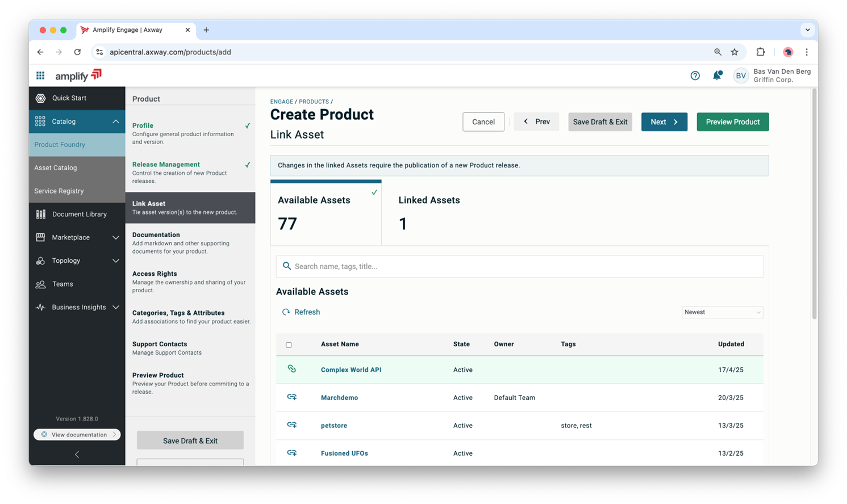
Task: Click link icon for petstore asset
Action: pos(291,425)
